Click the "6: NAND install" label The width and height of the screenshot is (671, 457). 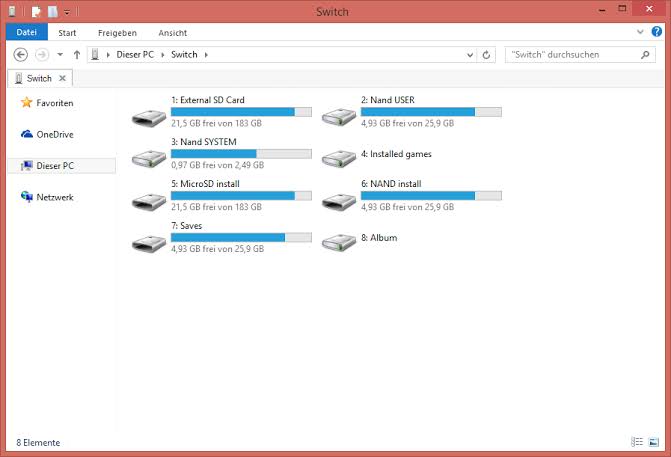(391, 184)
